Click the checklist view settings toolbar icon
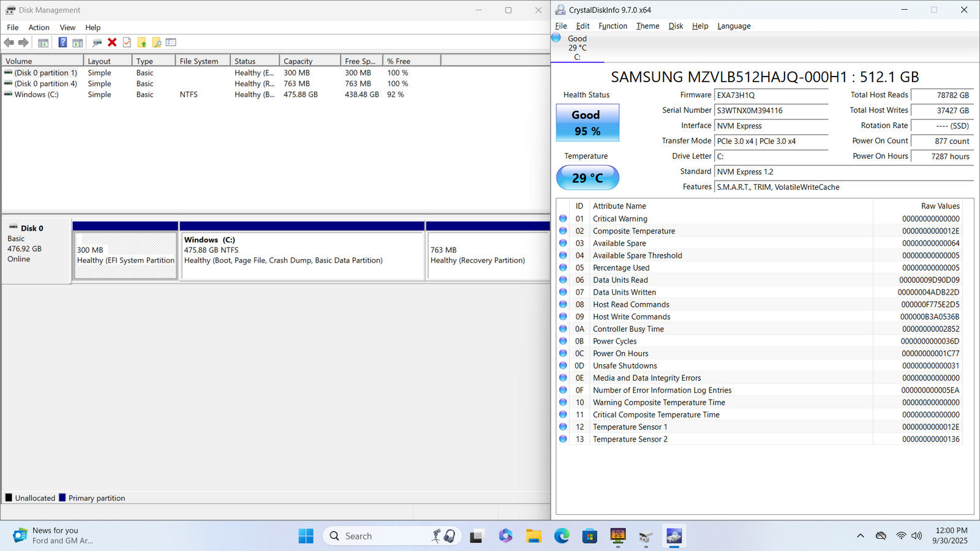980x551 pixels. pos(171,42)
